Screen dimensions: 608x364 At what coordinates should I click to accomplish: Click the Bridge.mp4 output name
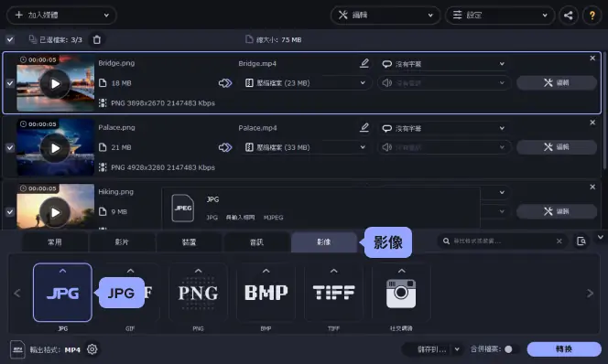pos(257,63)
